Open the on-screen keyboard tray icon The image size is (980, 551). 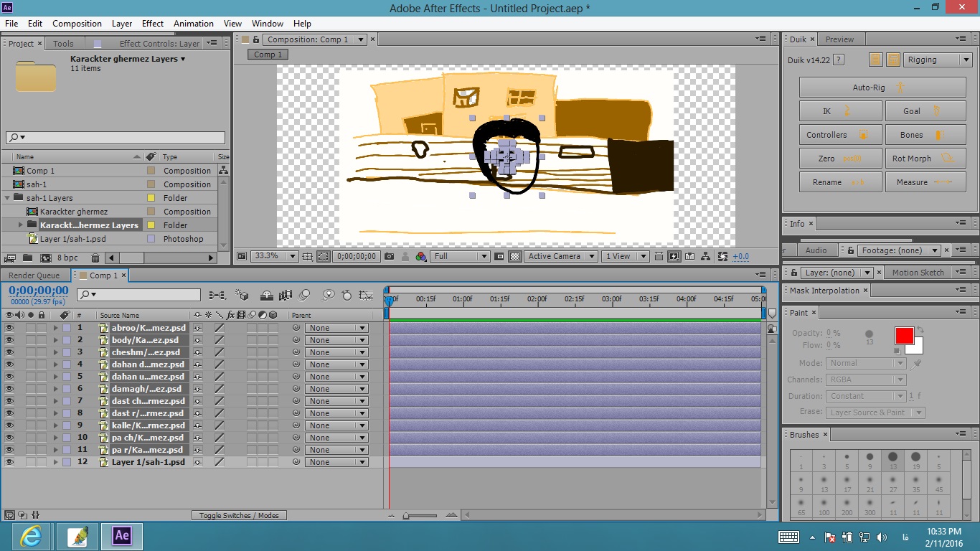point(788,537)
